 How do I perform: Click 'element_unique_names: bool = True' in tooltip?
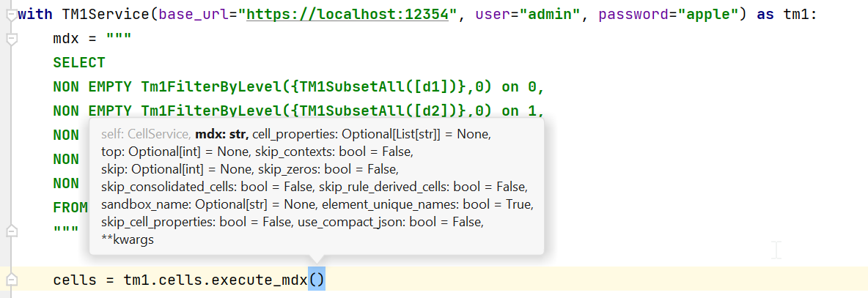(x=426, y=204)
